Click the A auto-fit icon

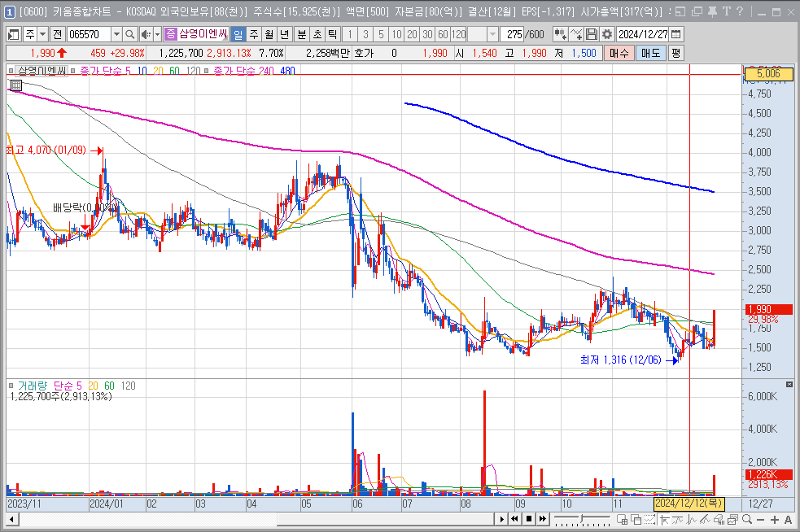[x=789, y=519]
